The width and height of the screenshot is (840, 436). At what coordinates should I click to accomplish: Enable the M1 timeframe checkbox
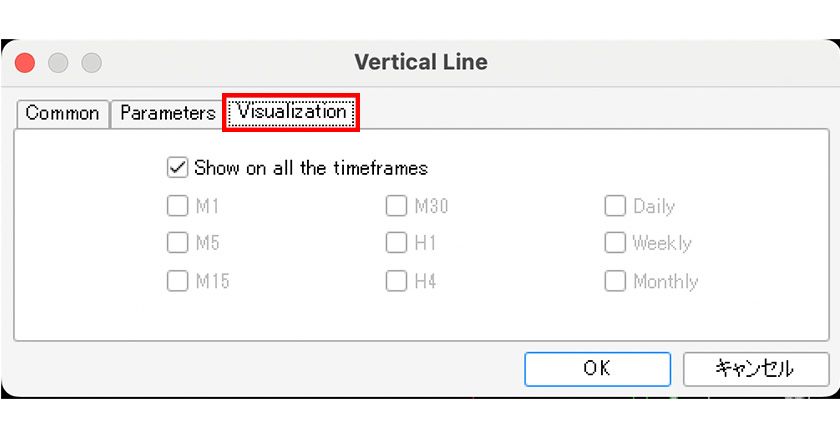tap(178, 207)
